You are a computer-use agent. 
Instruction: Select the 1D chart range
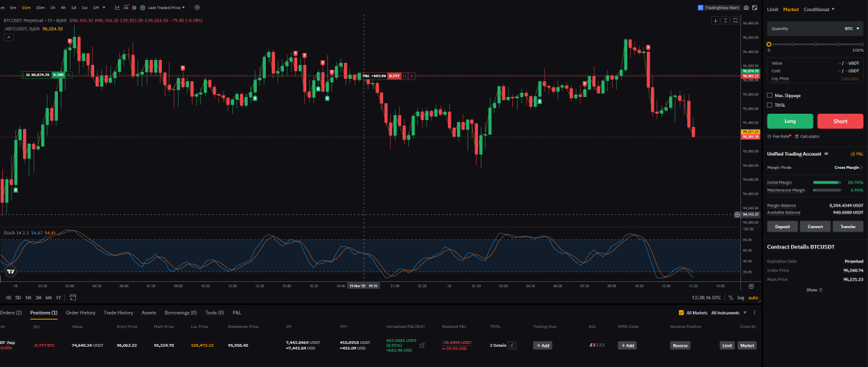pyautogui.click(x=9, y=298)
